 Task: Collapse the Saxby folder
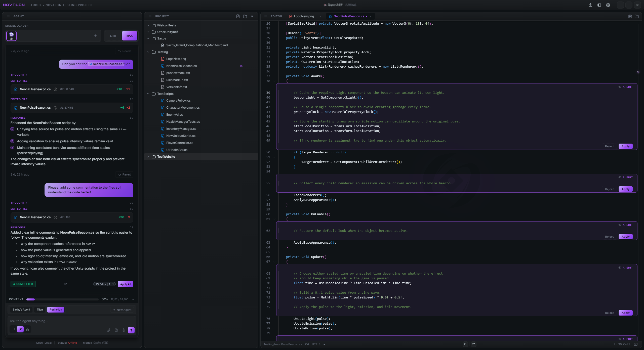pyautogui.click(x=148, y=38)
